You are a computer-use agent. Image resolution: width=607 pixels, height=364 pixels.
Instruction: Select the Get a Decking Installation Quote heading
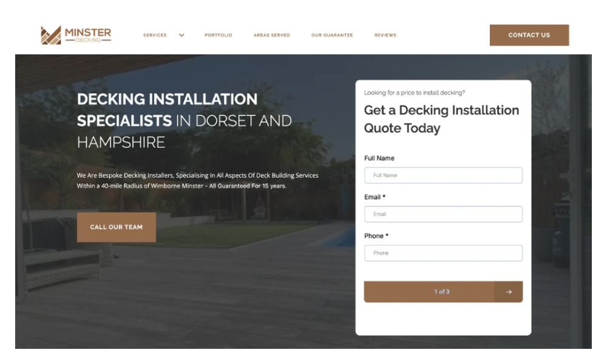pos(441,119)
